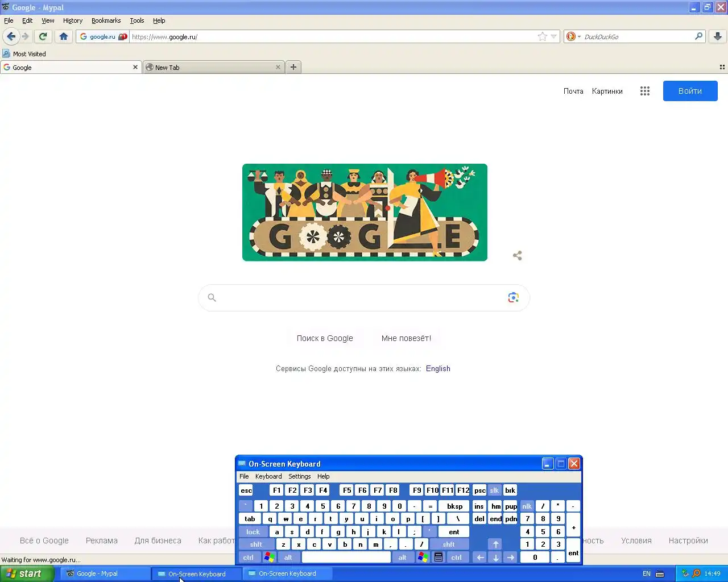The image size is (728, 582).
Task: Toggle the right ctrl key
Action: click(457, 558)
